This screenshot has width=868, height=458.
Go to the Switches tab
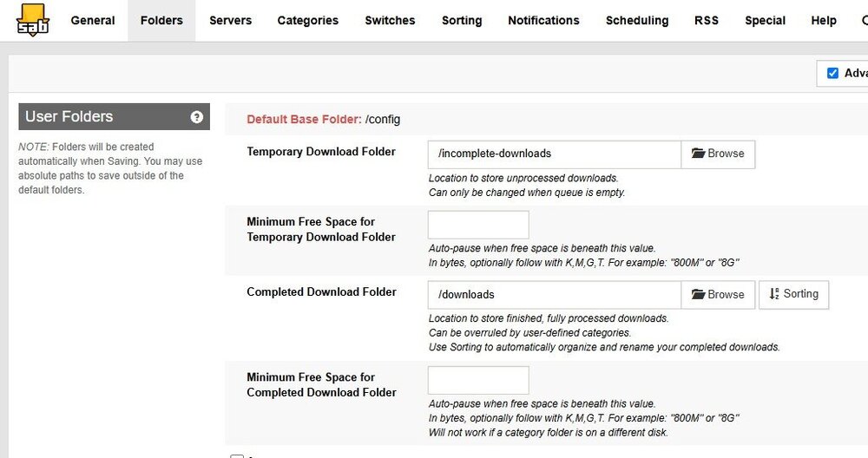click(390, 21)
